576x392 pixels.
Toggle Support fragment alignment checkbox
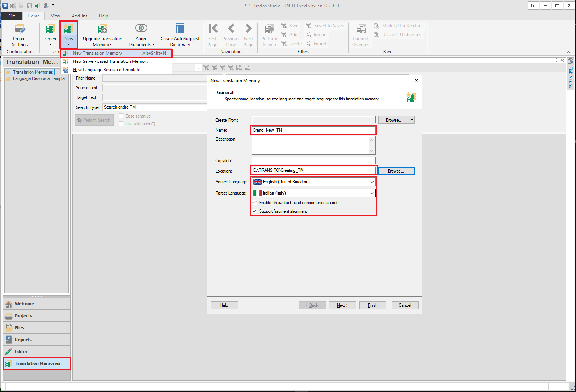255,211
